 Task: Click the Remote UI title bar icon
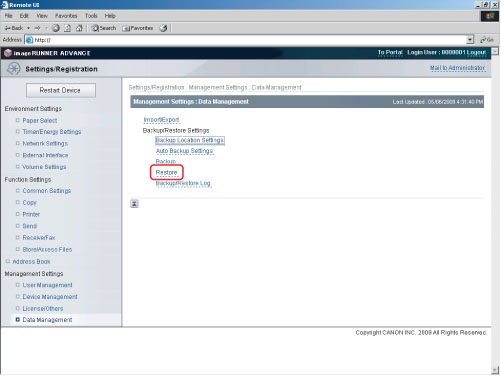(x=5, y=5)
